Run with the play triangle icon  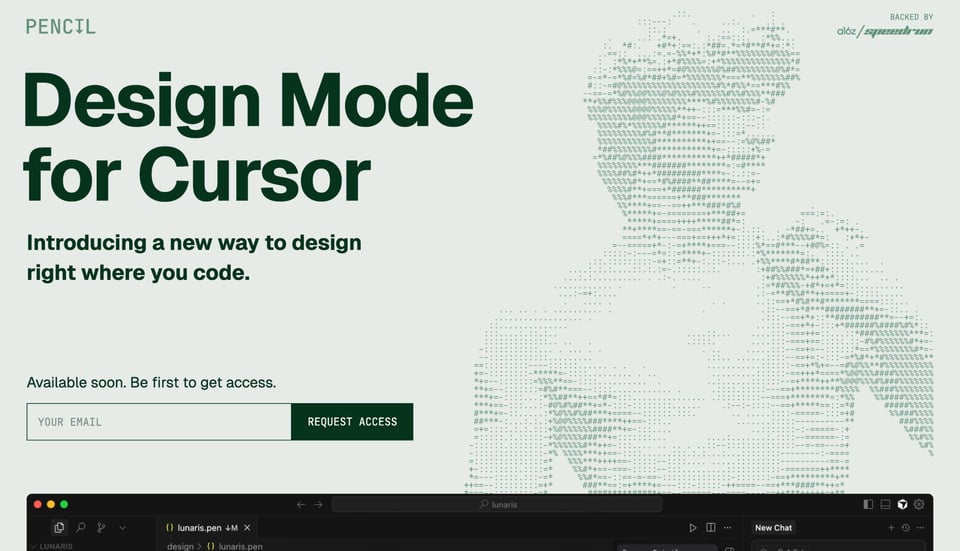point(692,527)
